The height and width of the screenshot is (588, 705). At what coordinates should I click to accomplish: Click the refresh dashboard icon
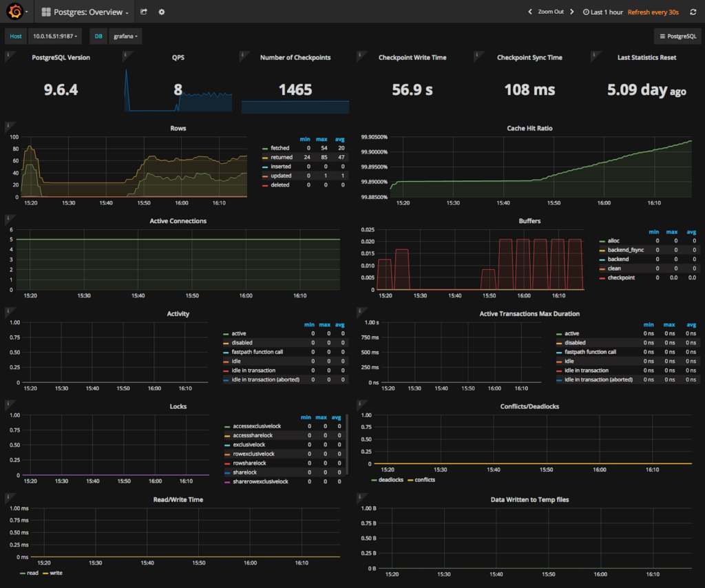(693, 12)
